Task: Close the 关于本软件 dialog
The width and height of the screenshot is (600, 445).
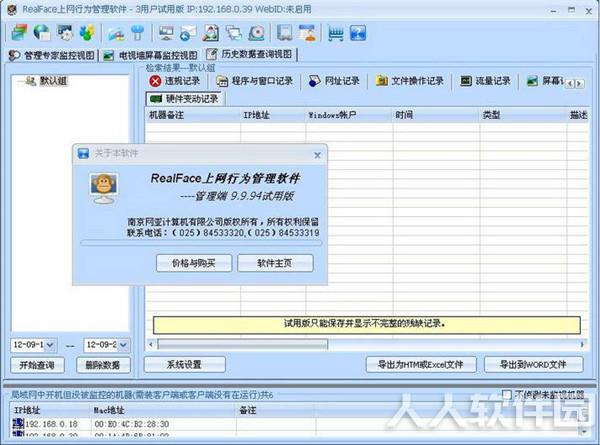Action: 317,155
